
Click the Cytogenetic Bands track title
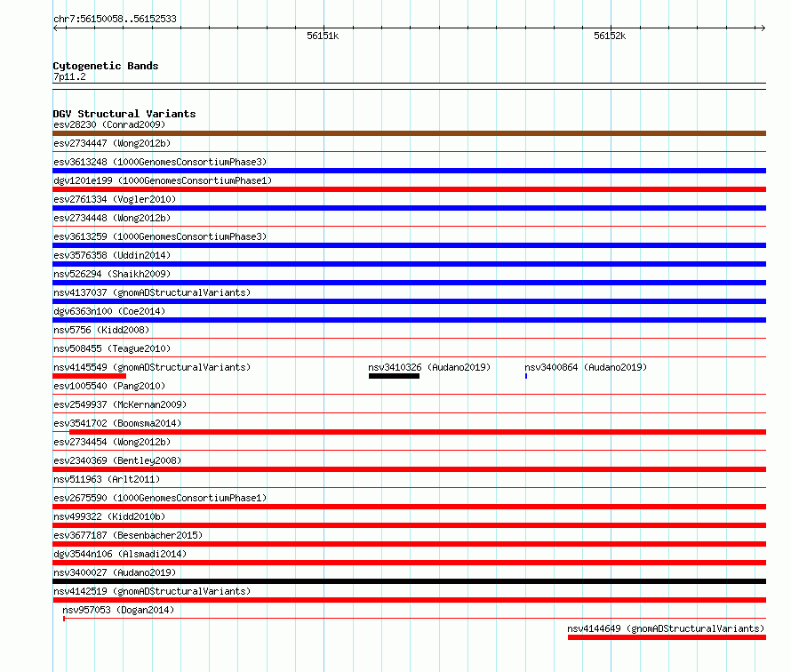coord(106,66)
